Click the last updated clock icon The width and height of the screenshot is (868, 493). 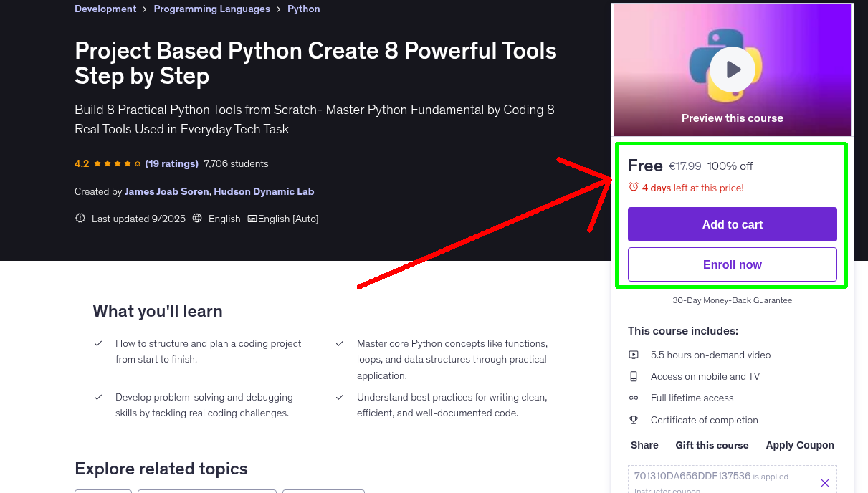point(80,219)
